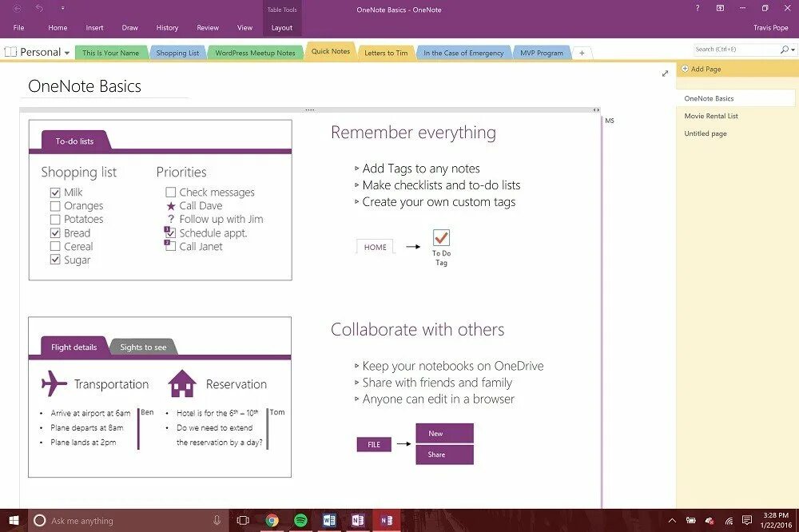
Task: Show hidden tray icons chevron
Action: tap(672, 520)
